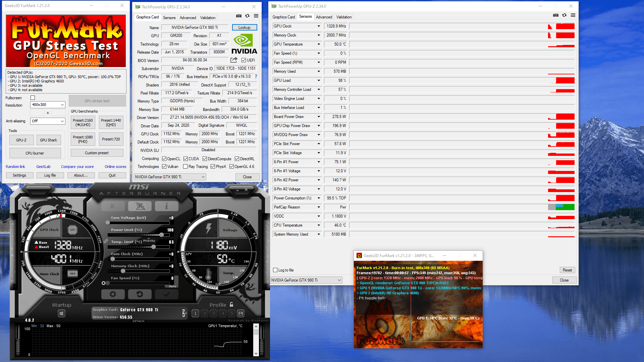Open the Compare your score link
Image resolution: width=644 pixels, height=362 pixels.
77,167
